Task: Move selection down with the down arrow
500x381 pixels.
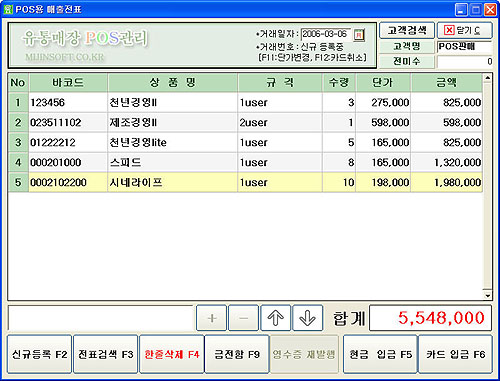Action: [x=307, y=318]
